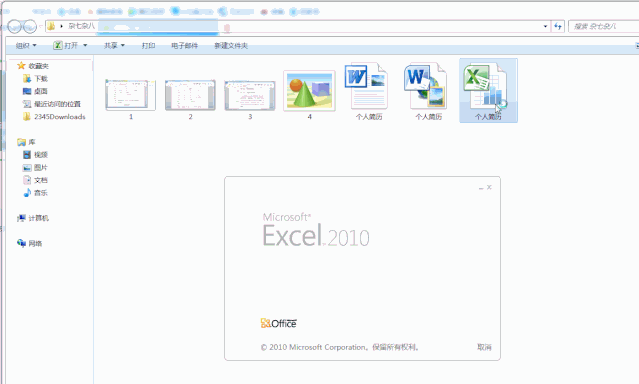
Task: Click the Office logo on the splash screen
Action: click(x=279, y=323)
